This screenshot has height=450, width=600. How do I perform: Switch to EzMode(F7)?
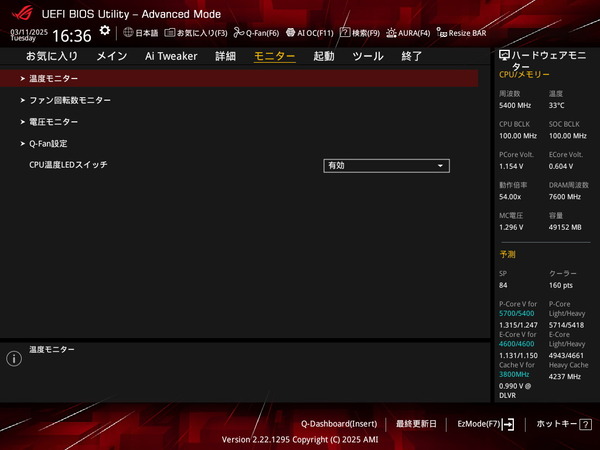pos(485,424)
